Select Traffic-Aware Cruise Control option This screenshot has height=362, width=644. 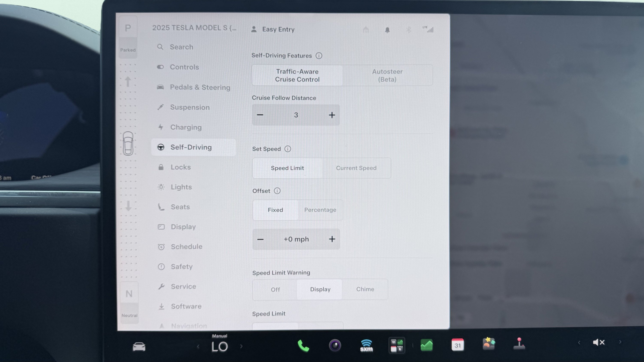(297, 76)
